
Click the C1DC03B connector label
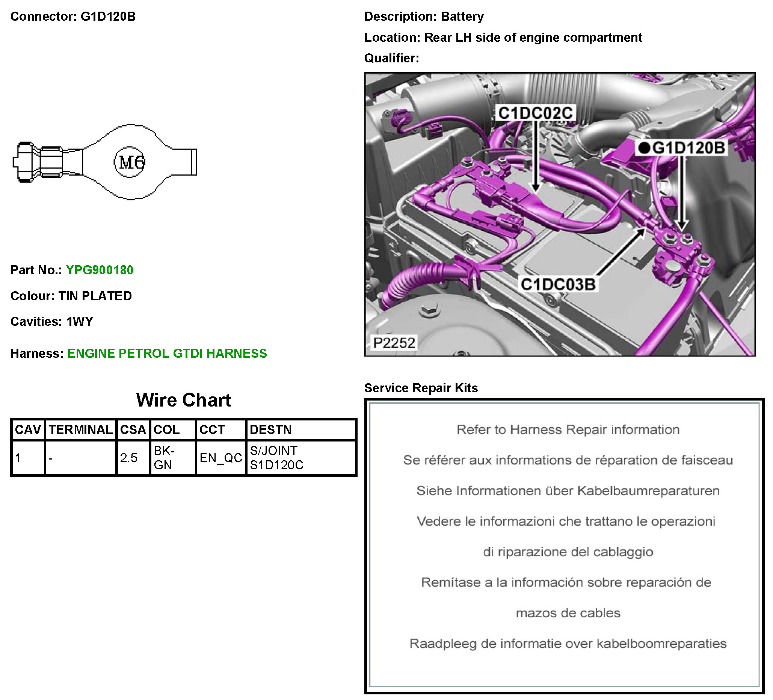(x=558, y=284)
